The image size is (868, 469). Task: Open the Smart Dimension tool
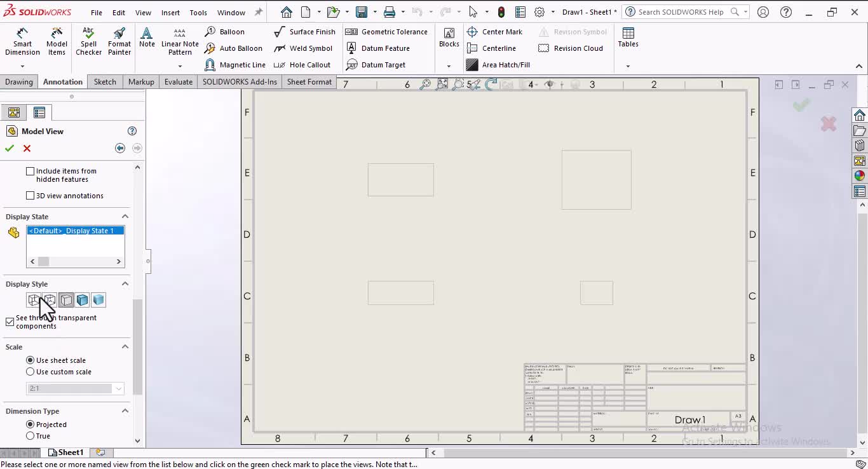(22, 41)
